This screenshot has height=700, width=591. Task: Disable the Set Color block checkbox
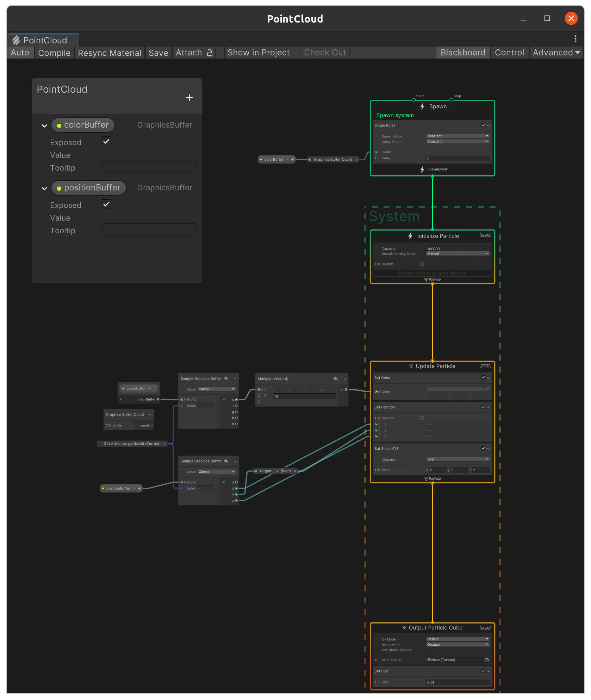click(483, 377)
